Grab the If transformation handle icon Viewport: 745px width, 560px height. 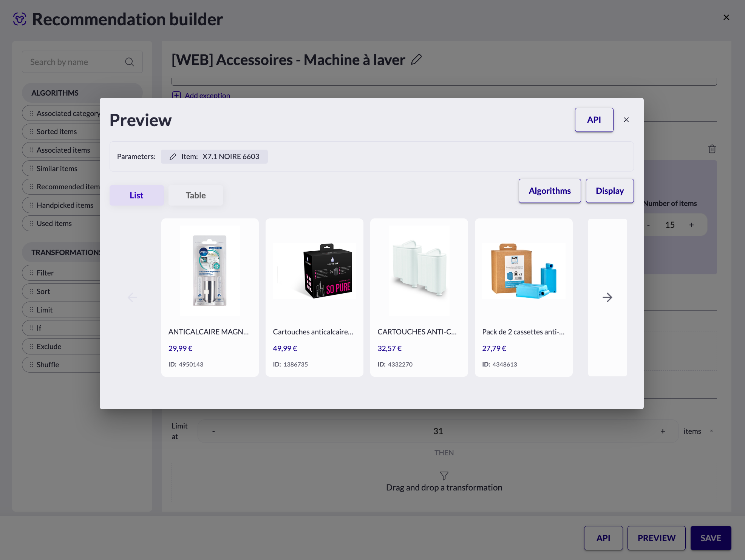[32, 328]
